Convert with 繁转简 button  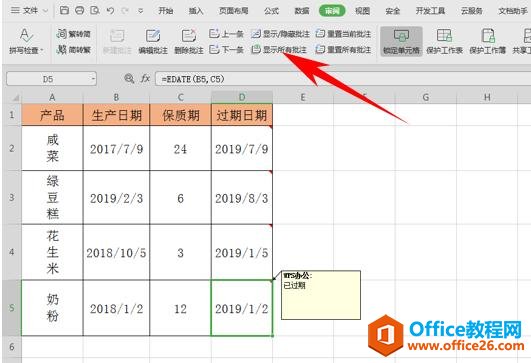(x=73, y=34)
